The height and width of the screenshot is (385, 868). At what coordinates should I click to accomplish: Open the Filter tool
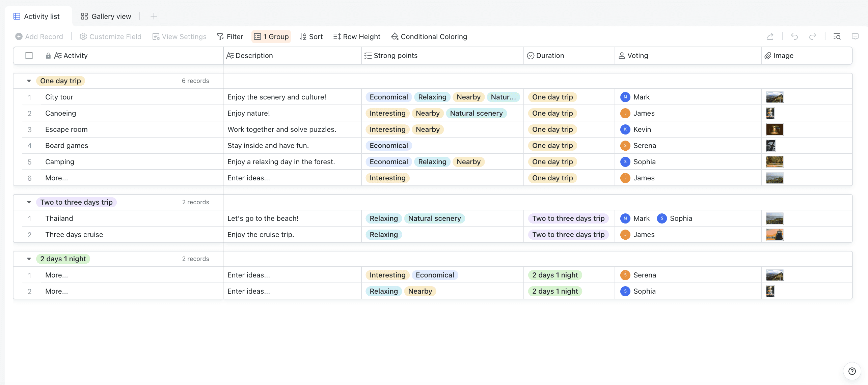[x=230, y=36]
